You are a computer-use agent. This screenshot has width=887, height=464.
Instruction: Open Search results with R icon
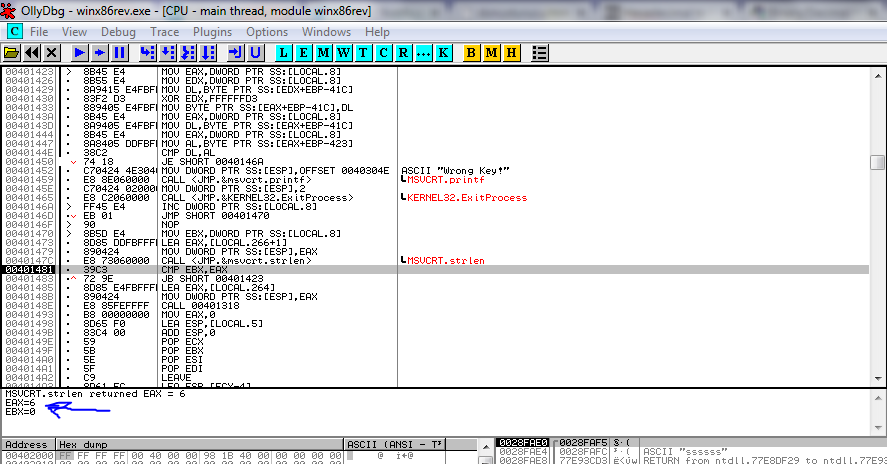coord(403,53)
